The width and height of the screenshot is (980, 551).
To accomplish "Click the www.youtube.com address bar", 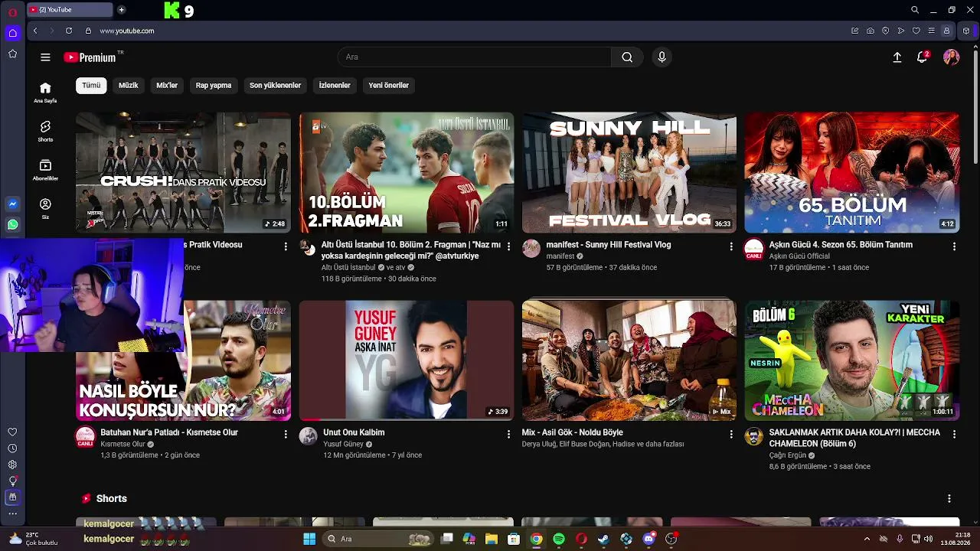I will (x=127, y=31).
